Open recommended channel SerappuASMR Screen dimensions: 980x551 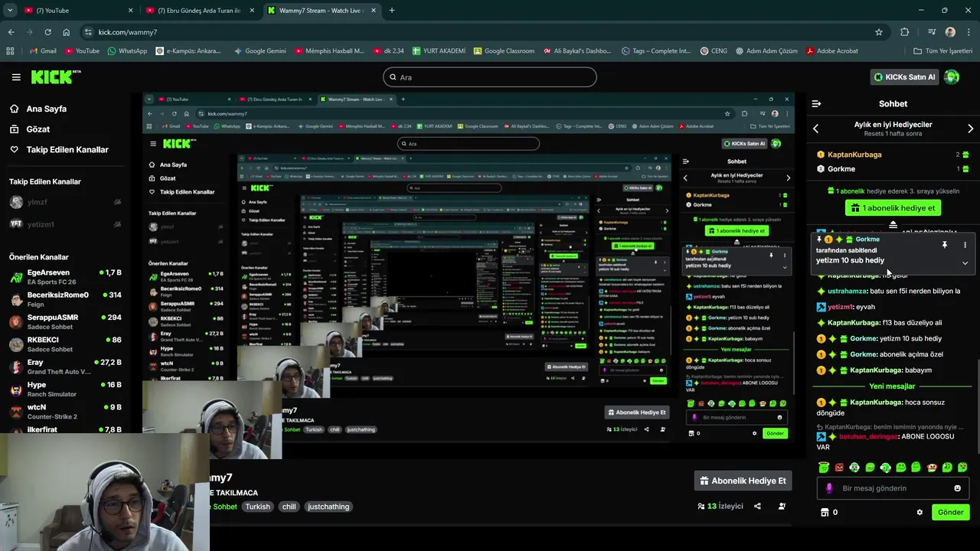[65, 321]
